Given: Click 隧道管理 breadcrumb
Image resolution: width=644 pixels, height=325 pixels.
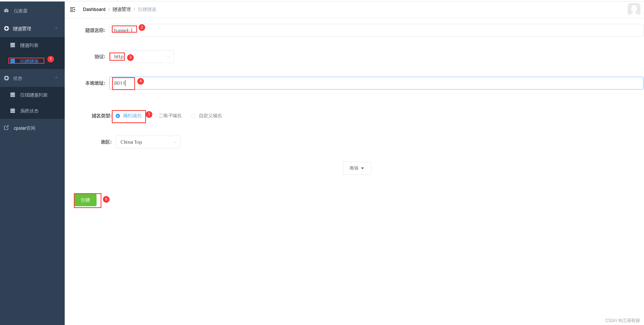Looking at the screenshot, I should (x=122, y=9).
